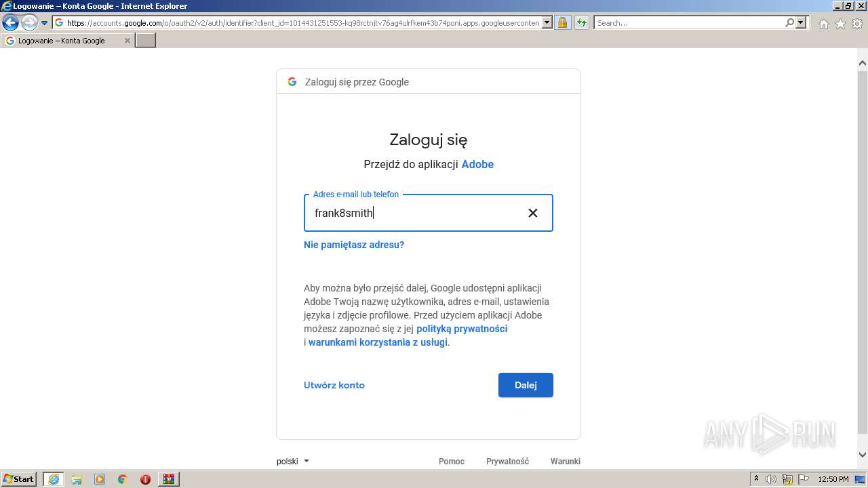Click the browser Search box
The image size is (868, 488).
tap(689, 23)
